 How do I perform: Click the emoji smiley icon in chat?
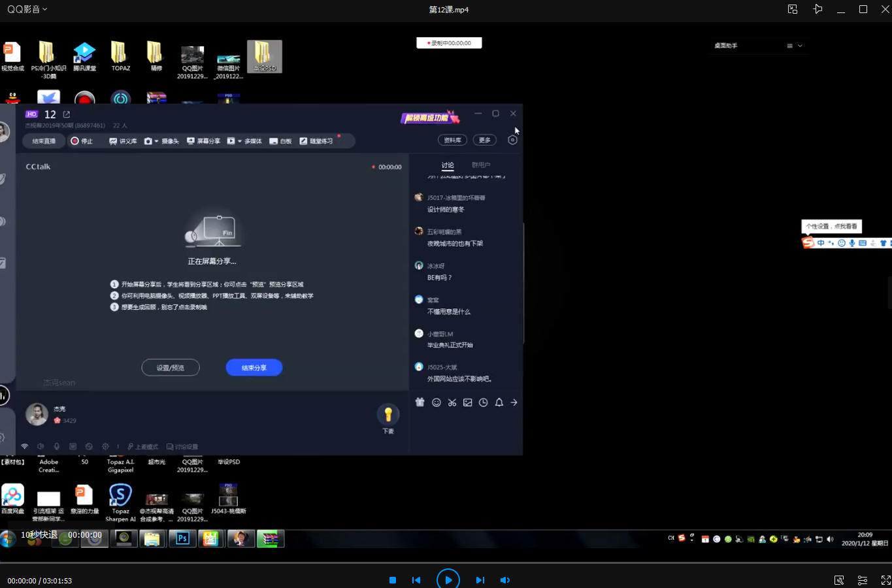pyautogui.click(x=436, y=402)
